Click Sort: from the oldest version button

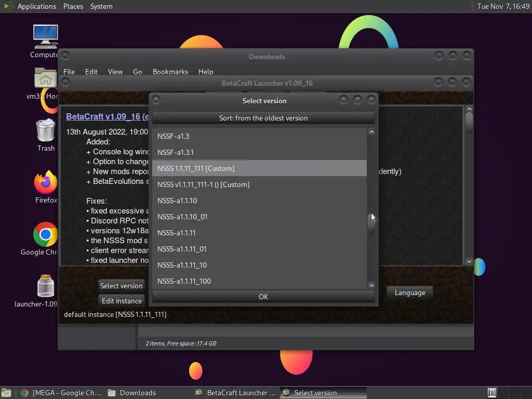(x=263, y=118)
